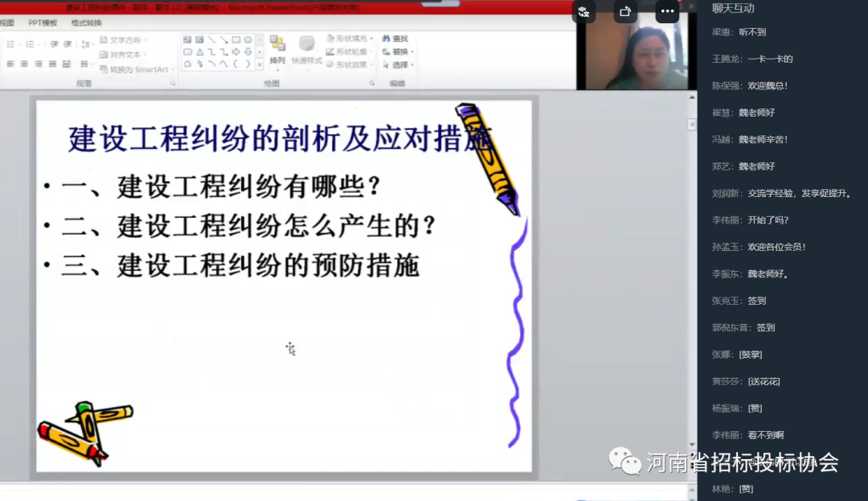Open the PPT模板 ribbon tab

[43, 23]
